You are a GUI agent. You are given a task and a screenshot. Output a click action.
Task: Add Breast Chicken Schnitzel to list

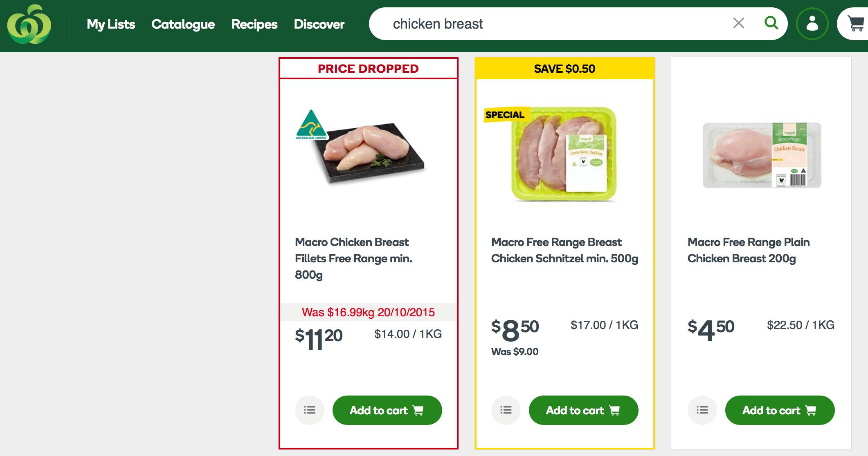[506, 410]
